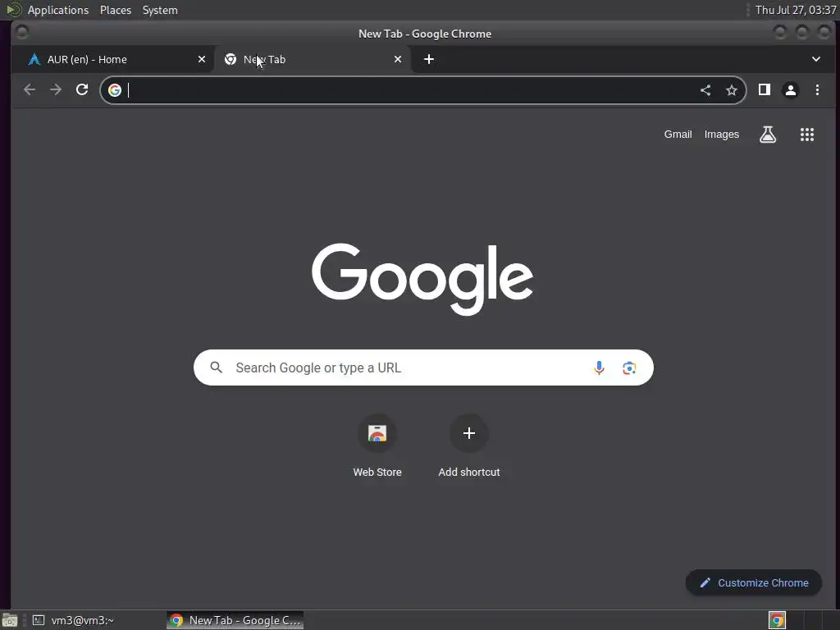Open the Web Store shortcut
The width and height of the screenshot is (840, 630).
tap(377, 446)
